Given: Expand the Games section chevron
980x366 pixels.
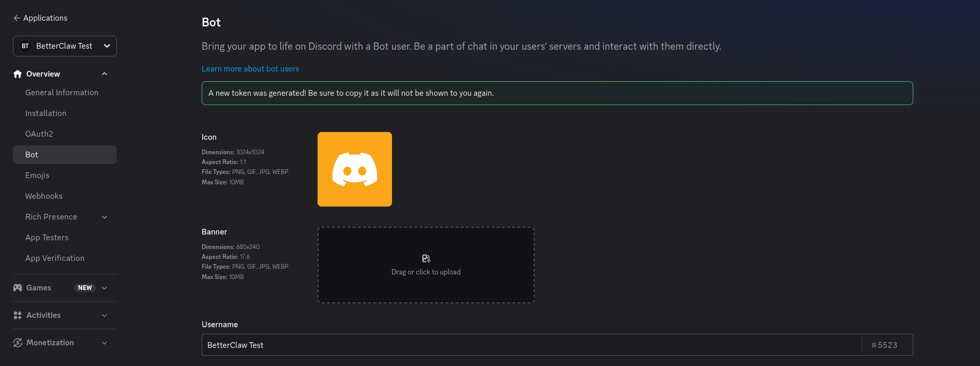Looking at the screenshot, I should [104, 288].
